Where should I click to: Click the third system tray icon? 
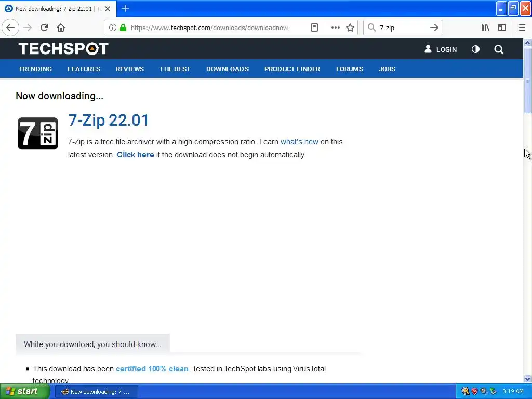pyautogui.click(x=484, y=392)
